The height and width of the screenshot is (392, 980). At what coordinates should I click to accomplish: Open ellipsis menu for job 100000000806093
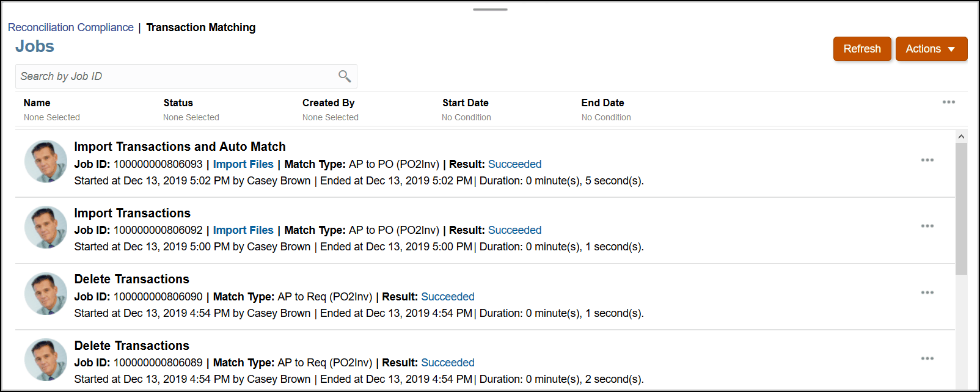(927, 160)
